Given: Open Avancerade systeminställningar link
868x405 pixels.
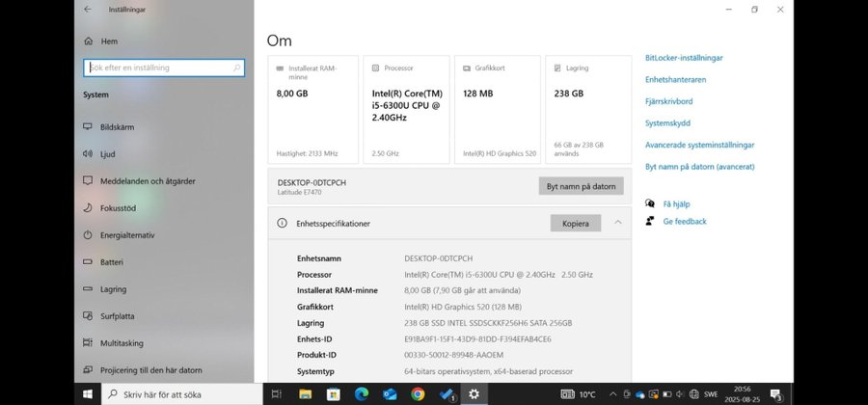Looking at the screenshot, I should (x=700, y=145).
